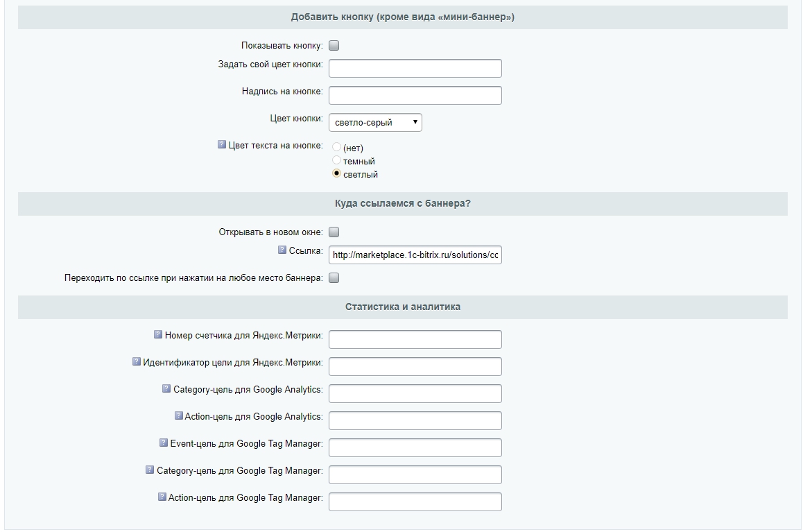
Task: Click the 'Ссылка' URL input field
Action: tap(415, 255)
